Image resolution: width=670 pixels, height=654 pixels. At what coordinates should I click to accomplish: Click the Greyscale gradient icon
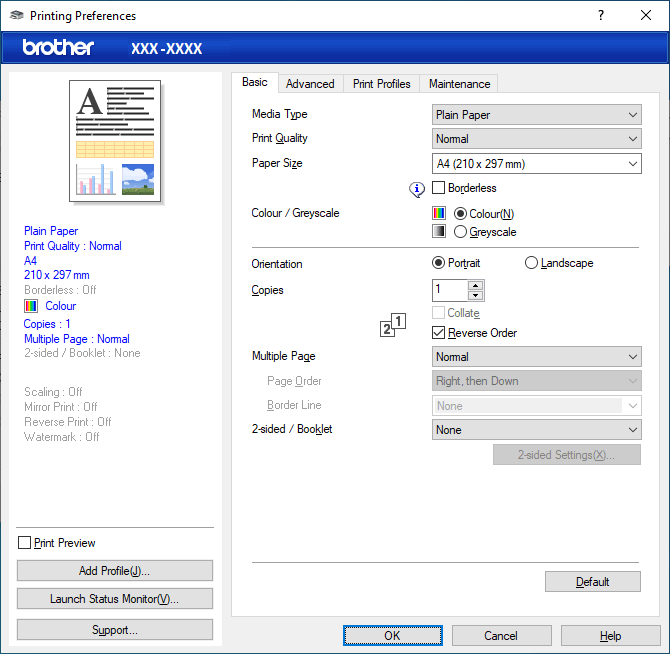tap(439, 231)
